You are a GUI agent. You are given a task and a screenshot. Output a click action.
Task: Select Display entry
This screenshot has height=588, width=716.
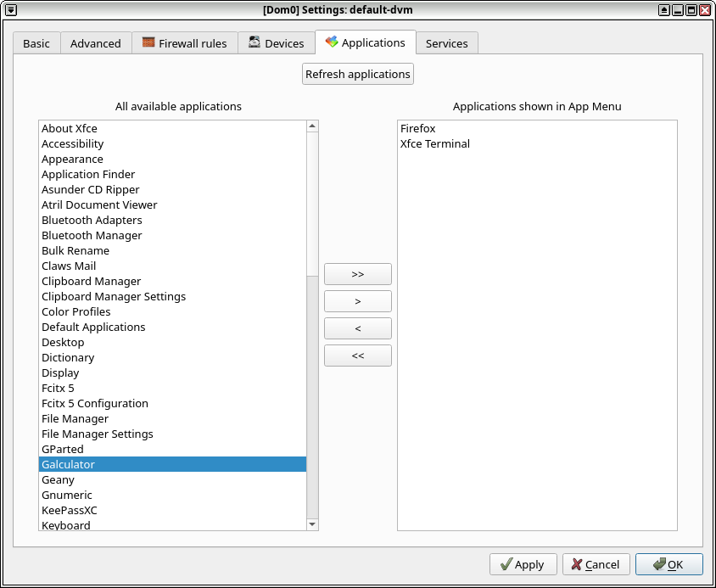tap(172, 372)
